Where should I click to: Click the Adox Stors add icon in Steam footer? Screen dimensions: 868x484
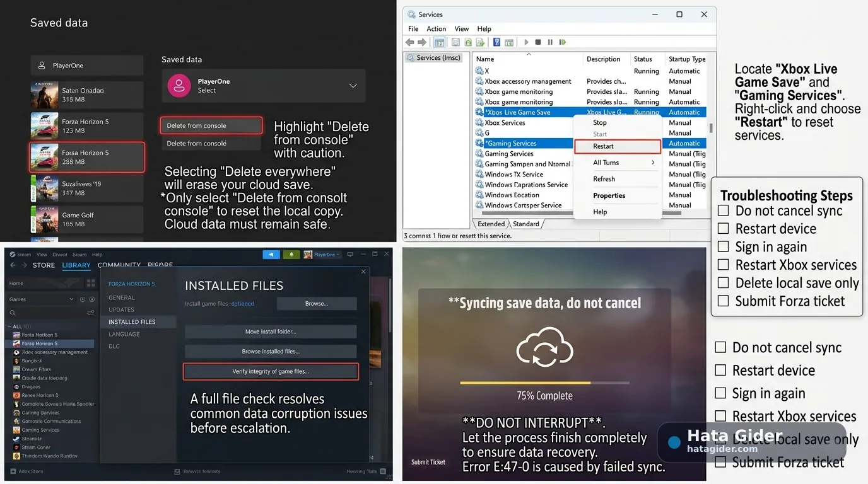tap(13, 471)
